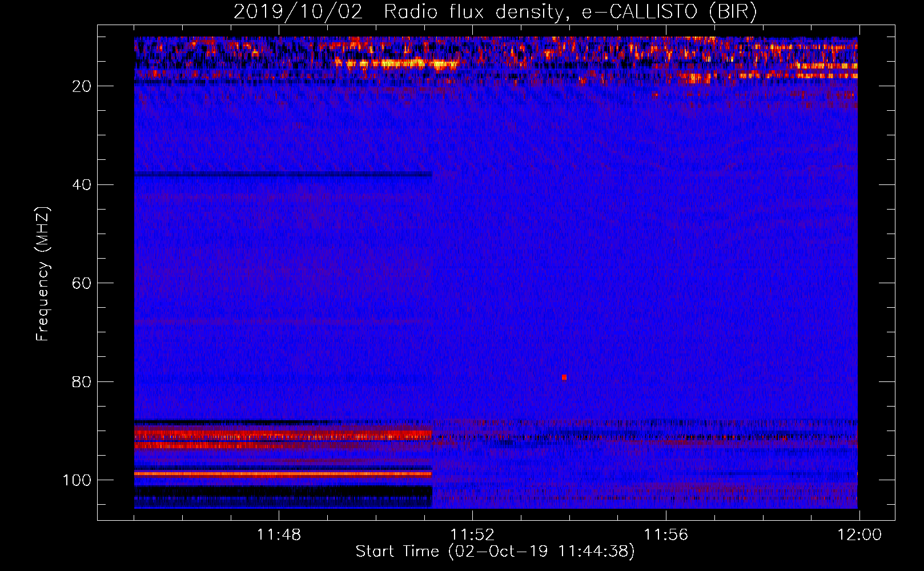The width and height of the screenshot is (924, 571).
Task: Click the "Frequency (MHZ)" y-axis label
Action: click(43, 274)
